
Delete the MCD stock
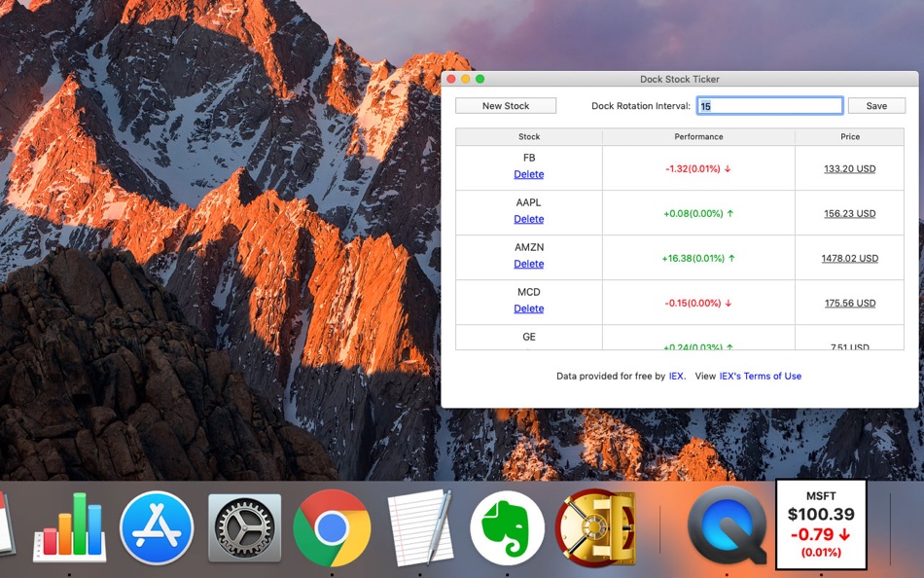coord(528,308)
